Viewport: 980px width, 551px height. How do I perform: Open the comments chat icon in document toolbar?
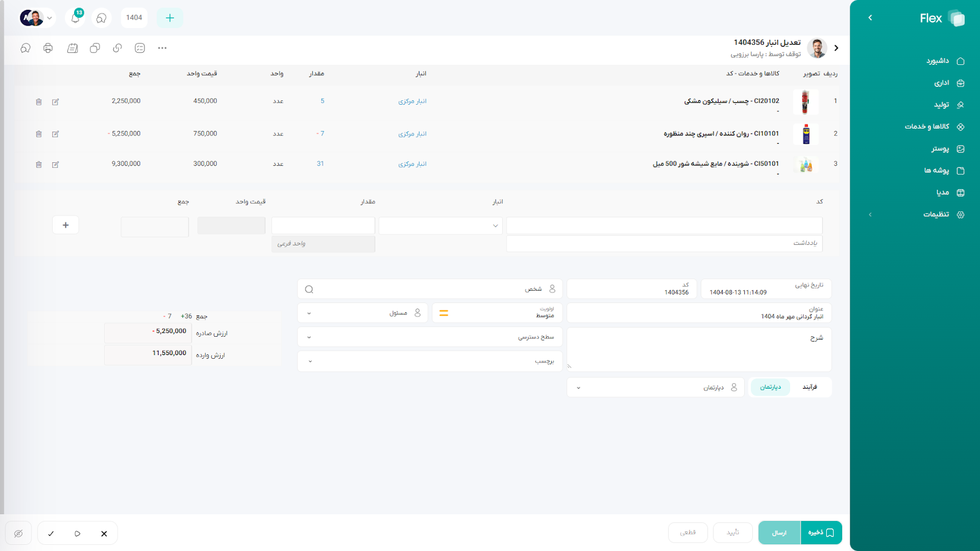[25, 48]
